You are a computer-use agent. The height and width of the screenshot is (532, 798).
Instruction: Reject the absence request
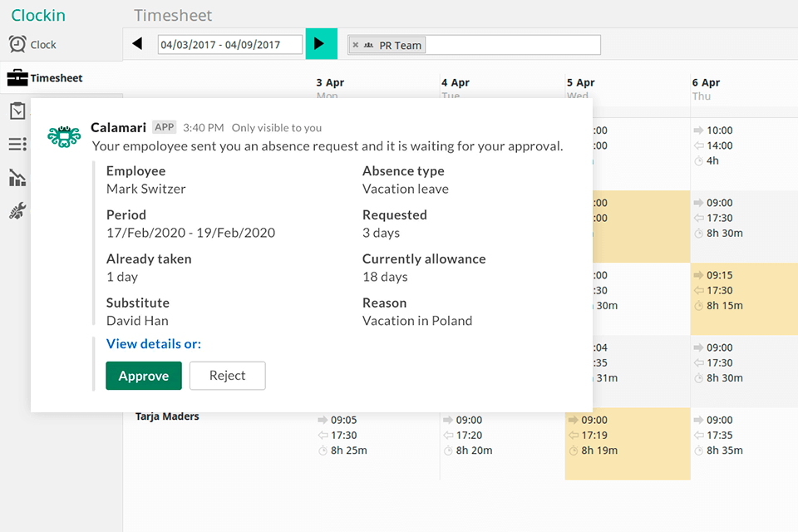[228, 376]
